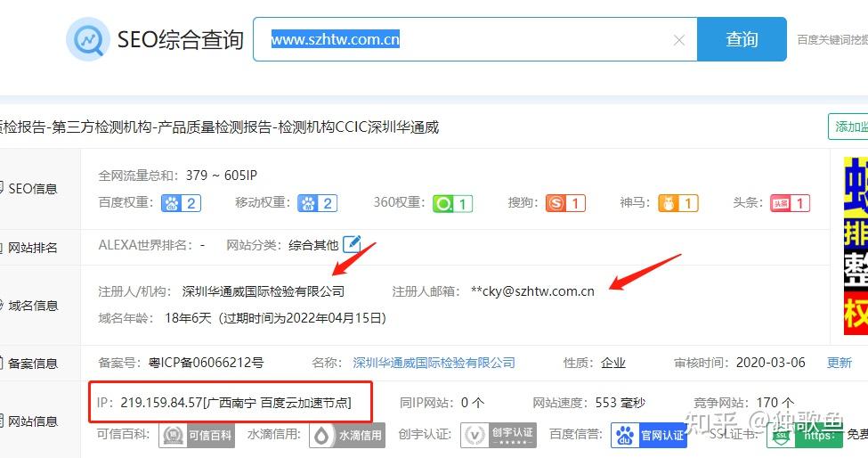
Task: Click the 更新 link in ICP row
Action: pyautogui.click(x=840, y=363)
